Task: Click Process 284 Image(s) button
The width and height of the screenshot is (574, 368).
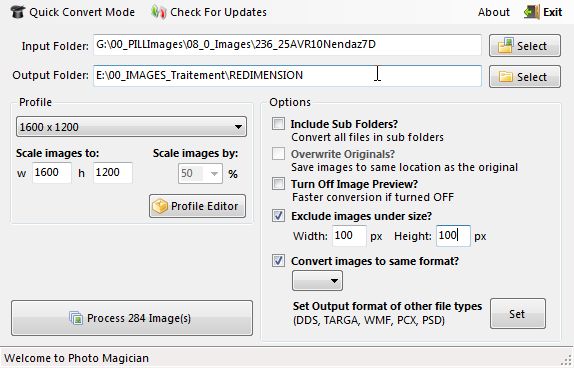Action: pos(132,318)
